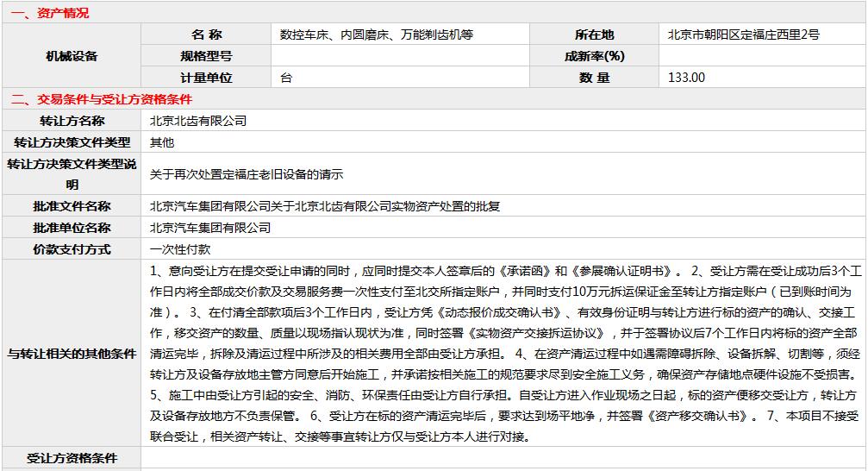This screenshot has width=868, height=471.
Task: Click the 一次性付款 payment method value
Action: click(x=180, y=249)
